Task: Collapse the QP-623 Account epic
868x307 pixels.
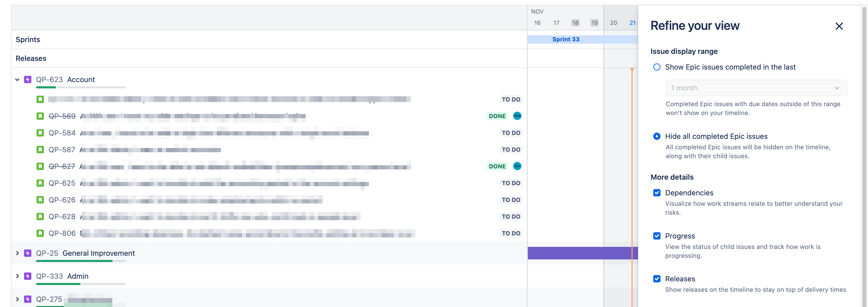Action: coord(17,79)
